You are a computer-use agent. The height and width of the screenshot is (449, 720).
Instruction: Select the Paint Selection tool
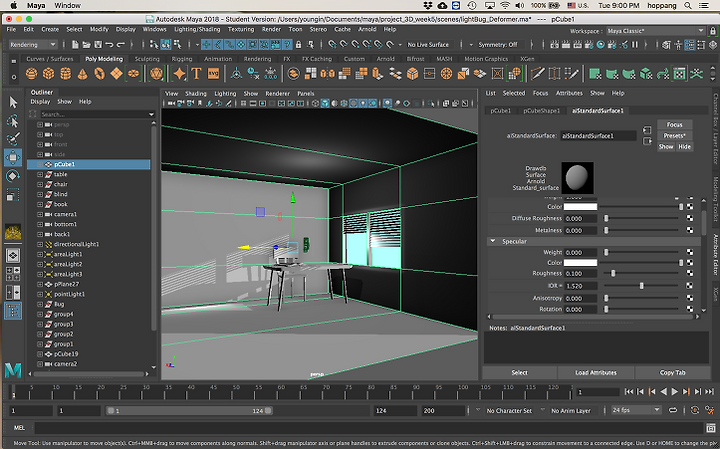click(13, 138)
